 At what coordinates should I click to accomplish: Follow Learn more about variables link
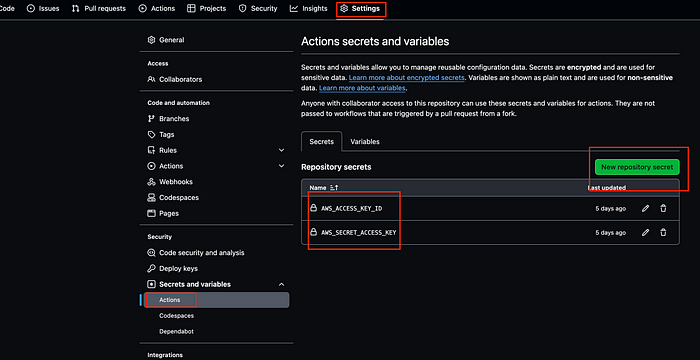(362, 88)
